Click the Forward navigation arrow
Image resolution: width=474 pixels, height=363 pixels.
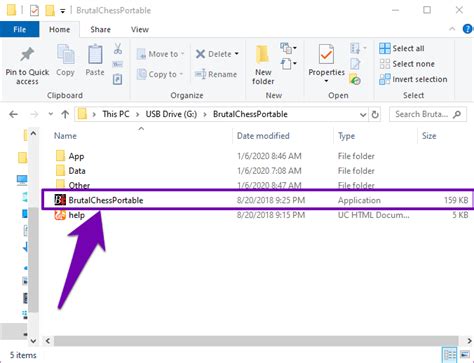pyautogui.click(x=34, y=114)
